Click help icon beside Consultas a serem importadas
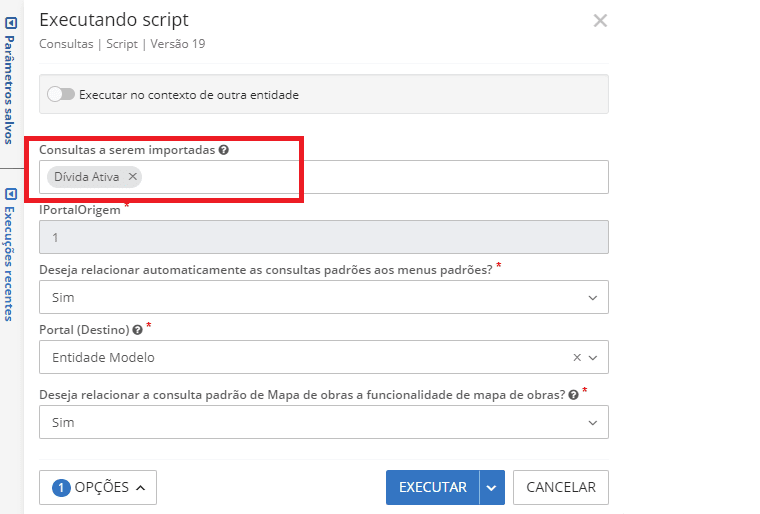760x514 pixels. (223, 150)
